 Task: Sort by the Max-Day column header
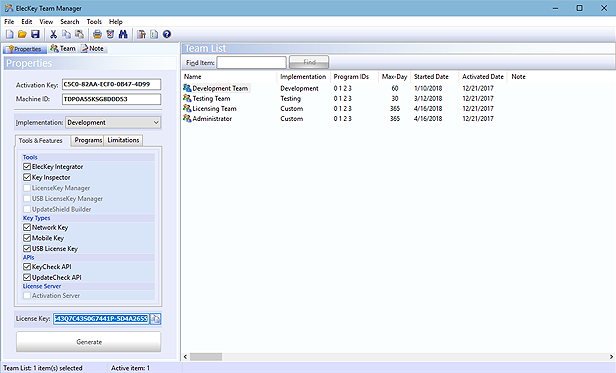click(x=394, y=77)
